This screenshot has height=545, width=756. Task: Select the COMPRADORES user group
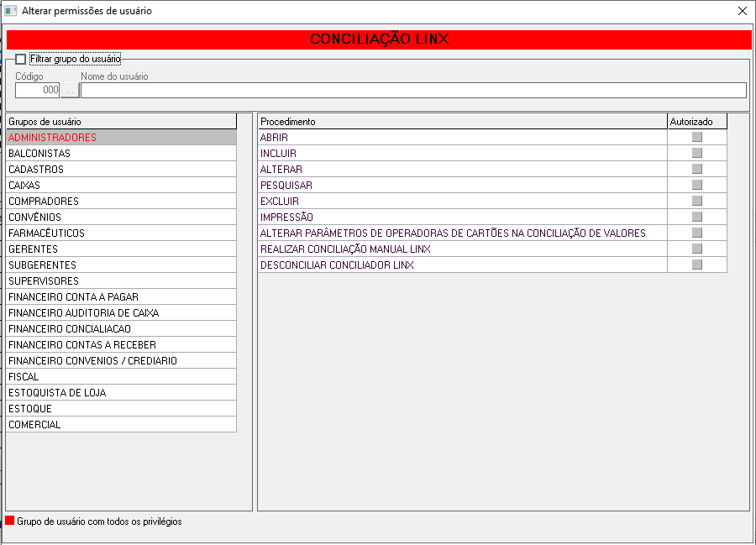coord(121,201)
